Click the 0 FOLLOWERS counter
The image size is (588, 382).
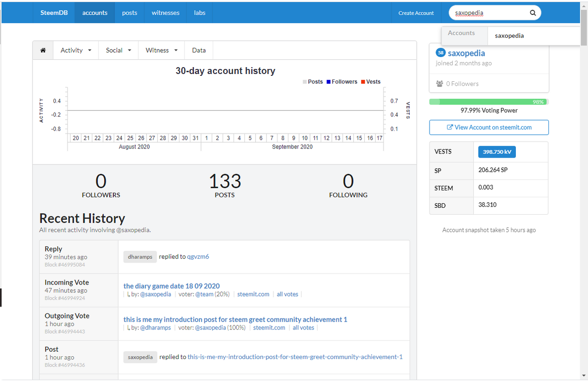point(101,185)
